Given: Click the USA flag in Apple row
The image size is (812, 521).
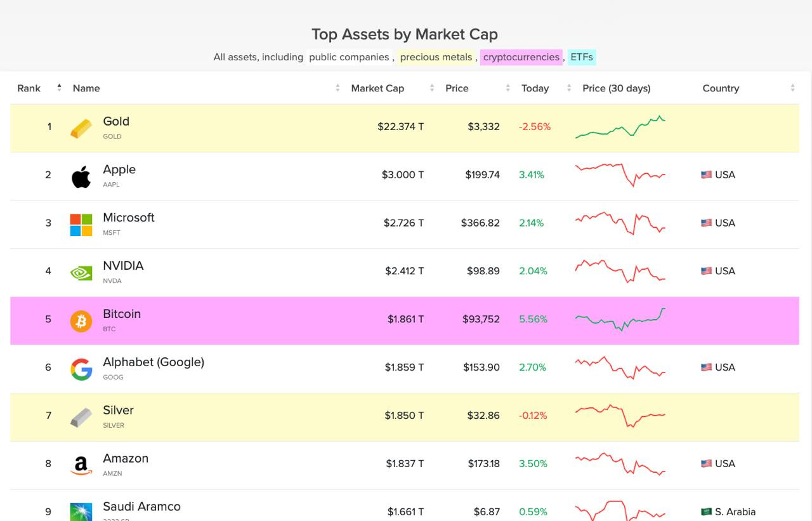Looking at the screenshot, I should pos(706,175).
